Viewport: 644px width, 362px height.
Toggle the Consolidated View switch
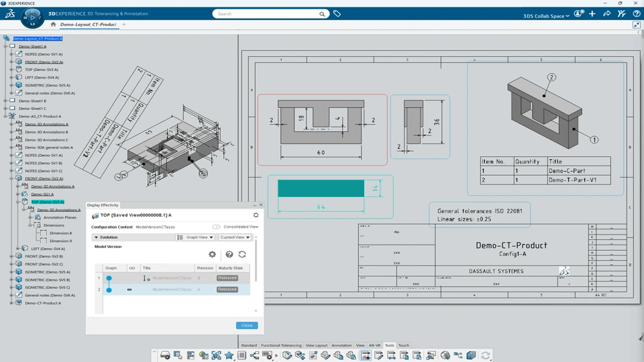[x=216, y=227]
